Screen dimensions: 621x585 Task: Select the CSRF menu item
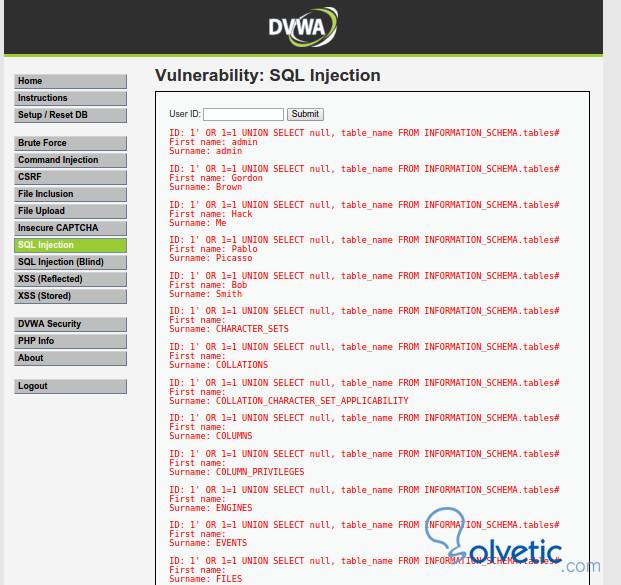(70, 177)
